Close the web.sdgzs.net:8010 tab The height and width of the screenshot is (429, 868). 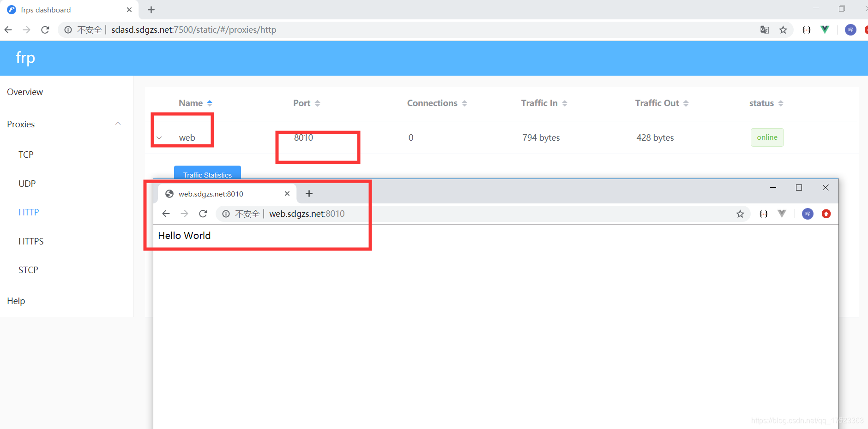287,194
